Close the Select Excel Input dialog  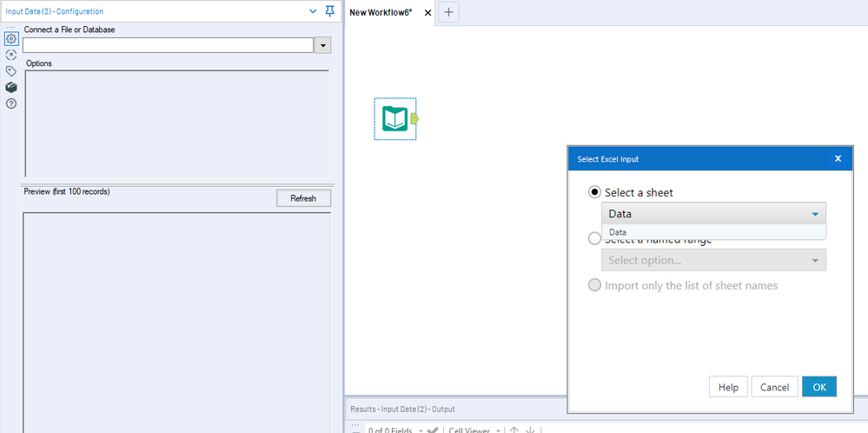tap(838, 159)
